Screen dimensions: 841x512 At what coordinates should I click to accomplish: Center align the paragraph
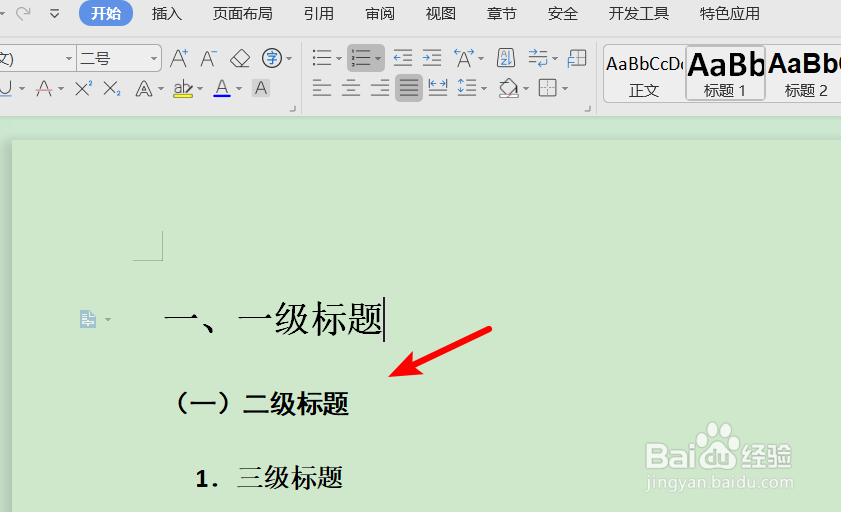point(351,88)
